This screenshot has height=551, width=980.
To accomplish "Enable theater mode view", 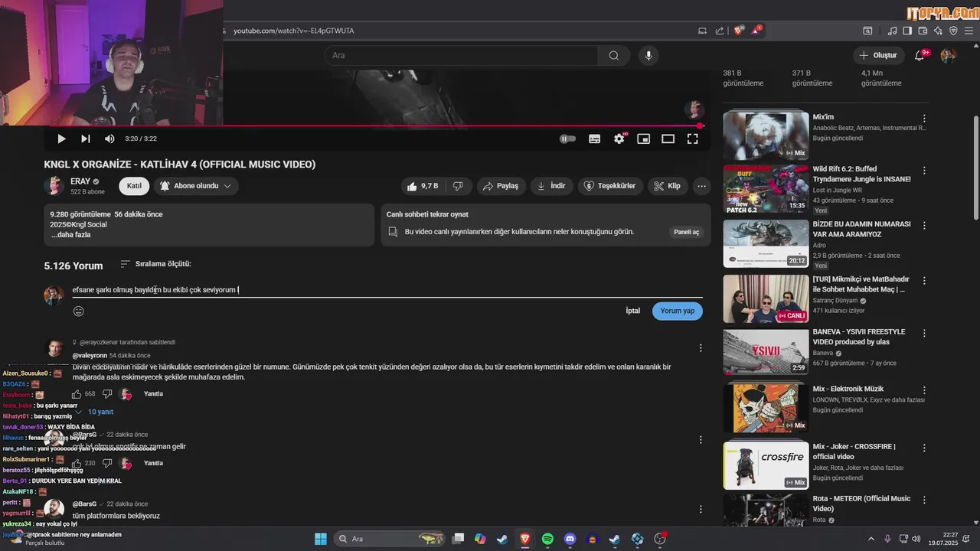I will pos(668,139).
